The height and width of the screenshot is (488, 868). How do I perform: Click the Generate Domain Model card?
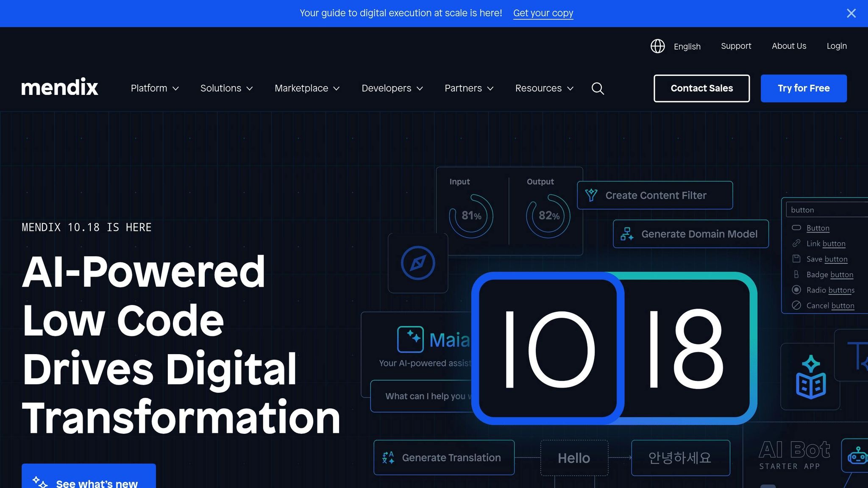coord(691,234)
